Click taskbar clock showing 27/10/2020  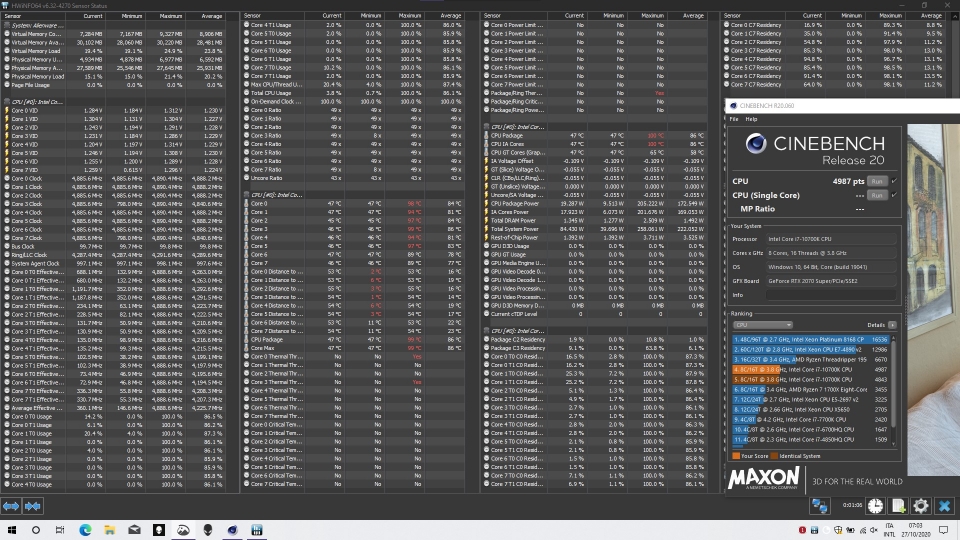(x=915, y=530)
